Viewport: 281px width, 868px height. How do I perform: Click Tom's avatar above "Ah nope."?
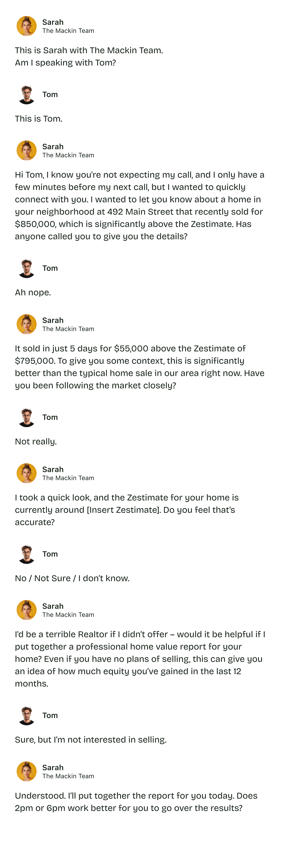[x=27, y=269]
